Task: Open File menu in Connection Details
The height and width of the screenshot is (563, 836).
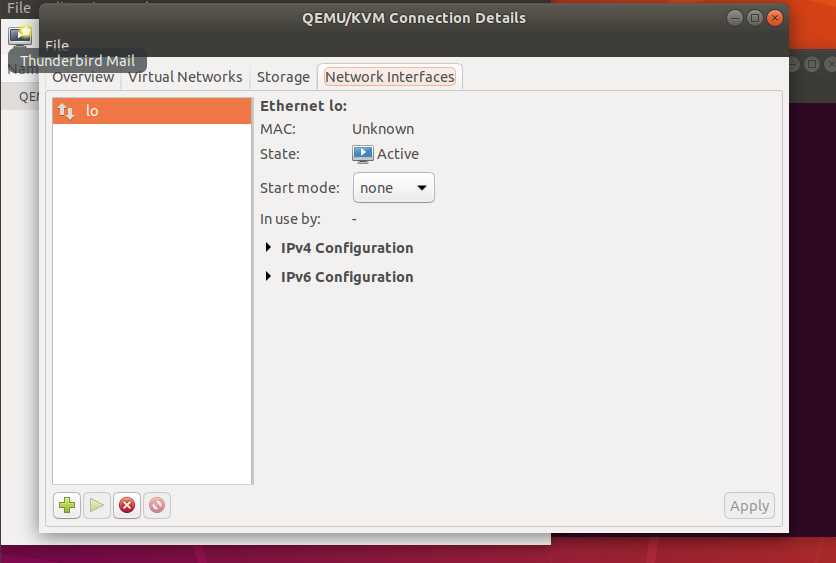Action: pos(57,46)
